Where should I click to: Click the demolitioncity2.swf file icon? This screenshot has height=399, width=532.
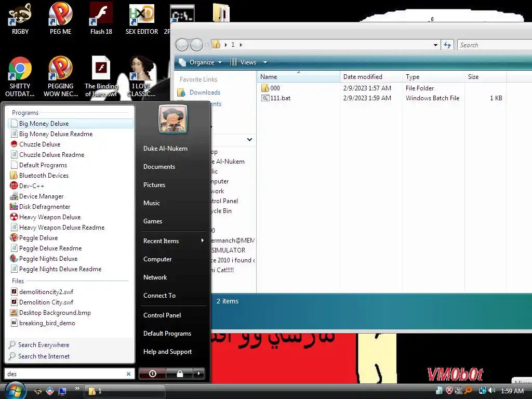(14, 291)
